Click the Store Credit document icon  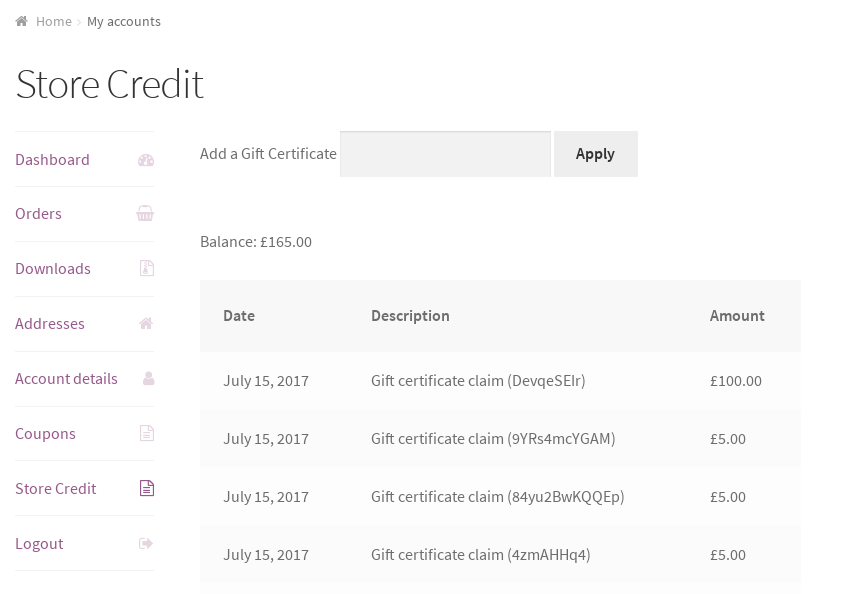click(x=147, y=488)
